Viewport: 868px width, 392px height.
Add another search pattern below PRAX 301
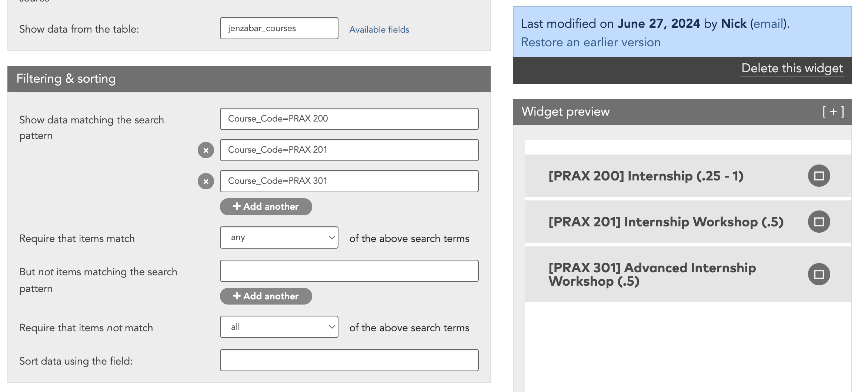pos(266,206)
